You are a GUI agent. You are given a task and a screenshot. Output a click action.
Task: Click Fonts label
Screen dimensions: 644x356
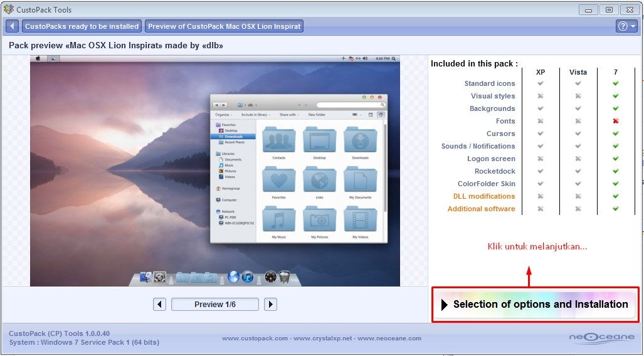(505, 121)
